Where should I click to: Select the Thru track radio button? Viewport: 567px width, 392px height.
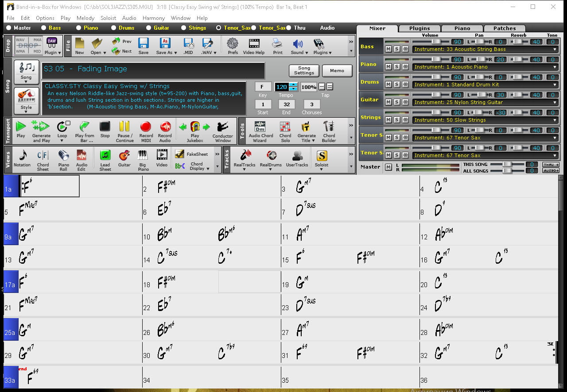(x=289, y=28)
